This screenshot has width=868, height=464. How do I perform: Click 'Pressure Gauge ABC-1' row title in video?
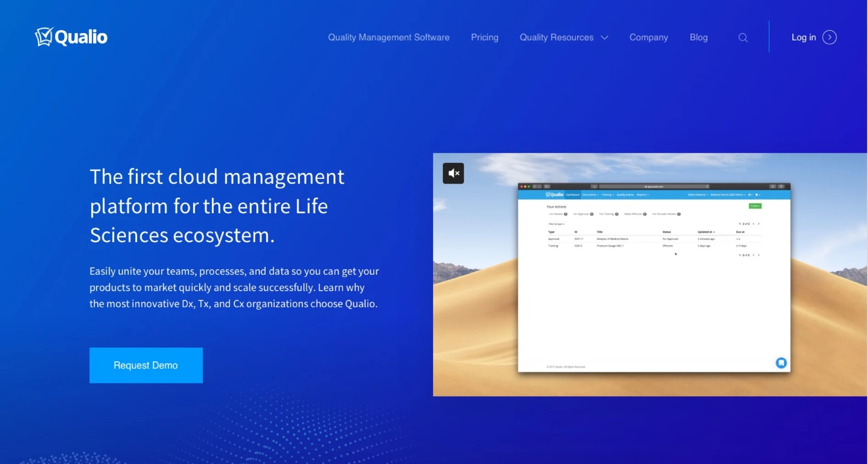coord(610,246)
